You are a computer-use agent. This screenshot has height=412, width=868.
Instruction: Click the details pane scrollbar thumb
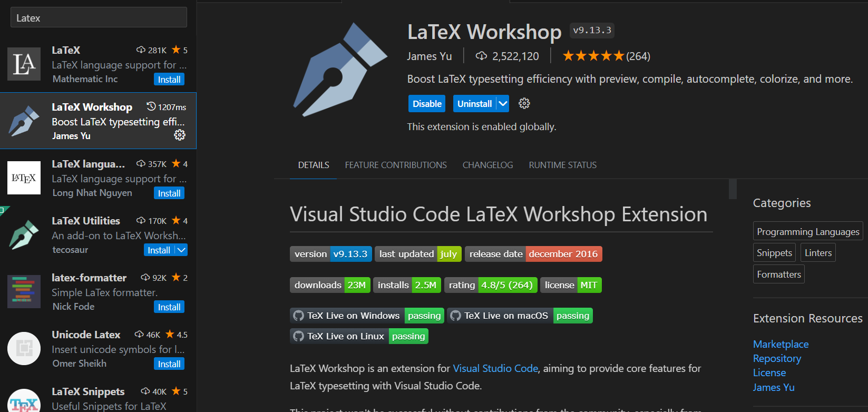pyautogui.click(x=733, y=189)
